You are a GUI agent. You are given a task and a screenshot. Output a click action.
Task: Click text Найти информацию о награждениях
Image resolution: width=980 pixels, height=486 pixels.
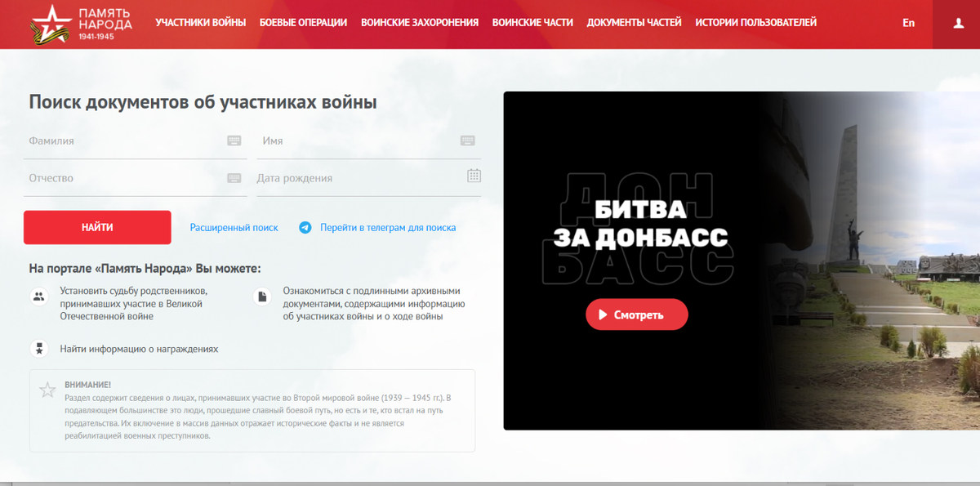point(139,349)
